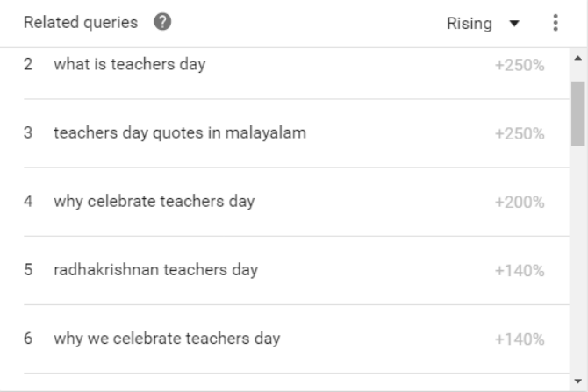Click the help icon beside Related queries
The height and width of the screenshot is (392, 588).
(162, 23)
